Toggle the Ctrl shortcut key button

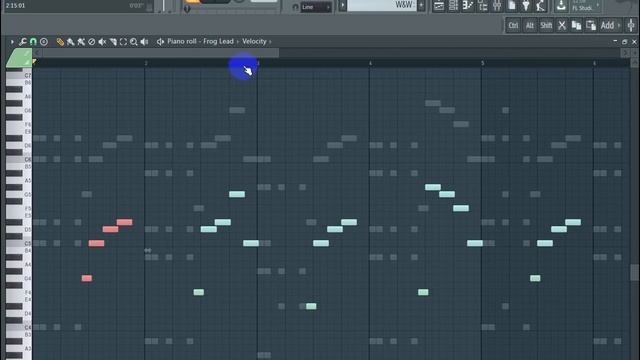[x=513, y=26]
